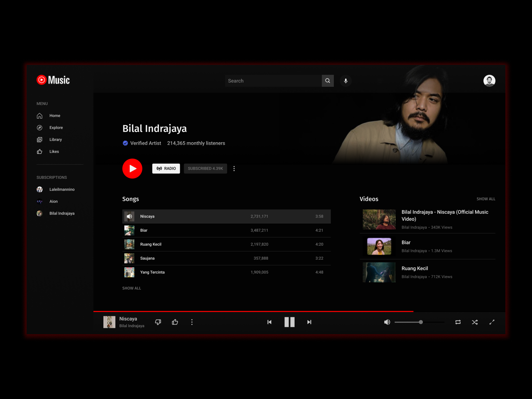Click Niscaya play count 2,731,171

tap(259, 216)
